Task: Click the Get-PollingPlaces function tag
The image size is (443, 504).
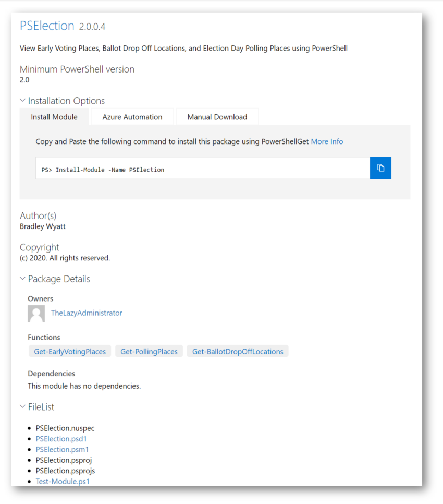Action: 149,351
